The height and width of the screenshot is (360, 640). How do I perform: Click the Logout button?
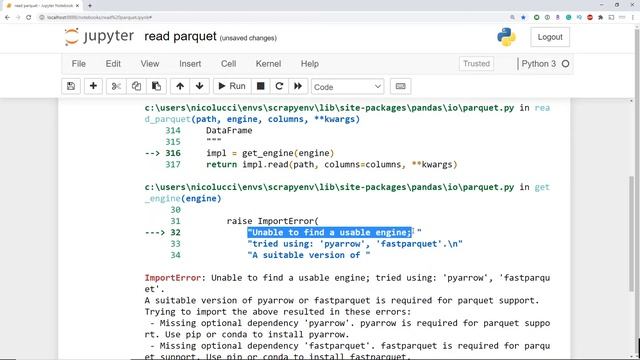click(x=550, y=37)
